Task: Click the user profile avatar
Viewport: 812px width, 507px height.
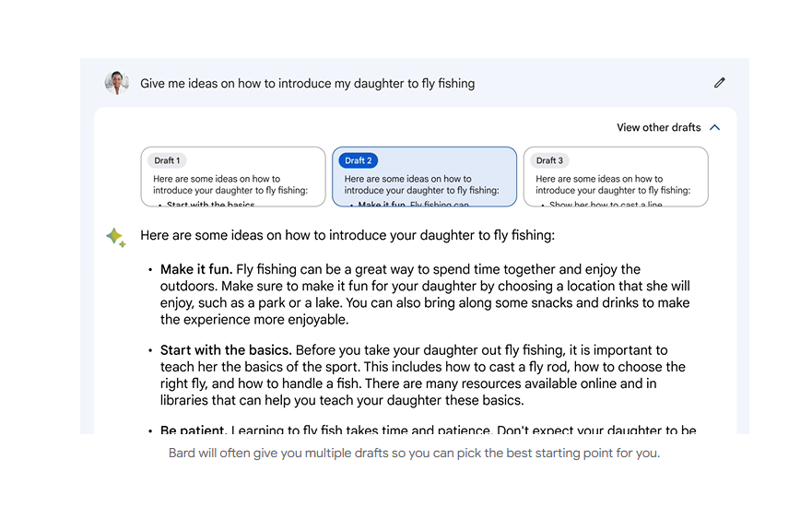Action: click(116, 83)
